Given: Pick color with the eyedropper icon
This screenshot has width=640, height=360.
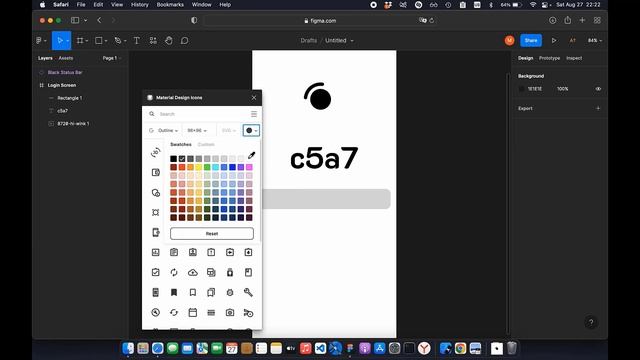Looking at the screenshot, I should (x=251, y=155).
